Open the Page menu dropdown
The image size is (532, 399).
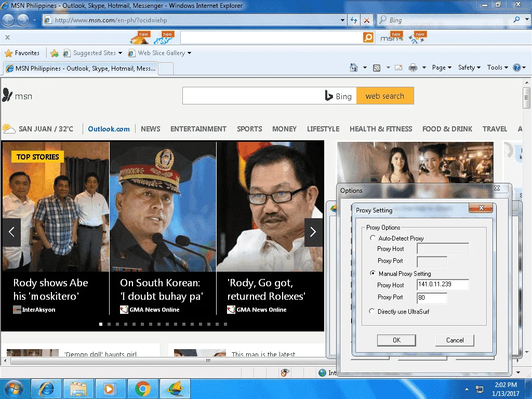pos(442,68)
